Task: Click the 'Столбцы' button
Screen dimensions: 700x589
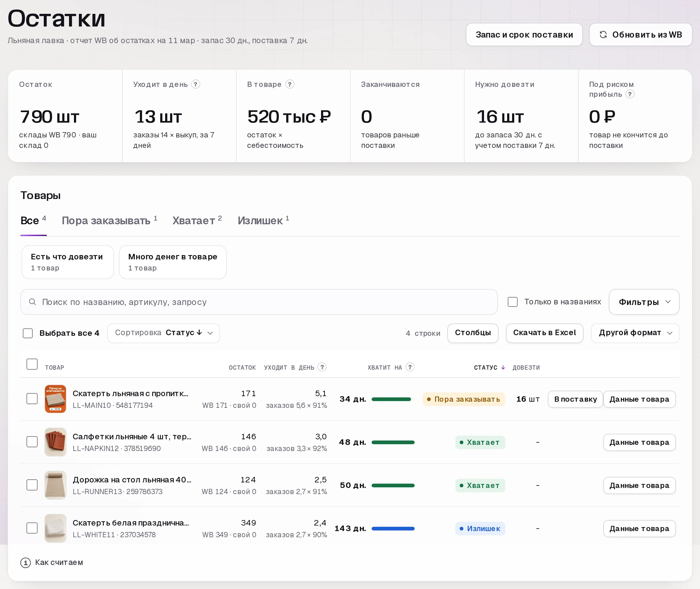Action: coord(473,333)
